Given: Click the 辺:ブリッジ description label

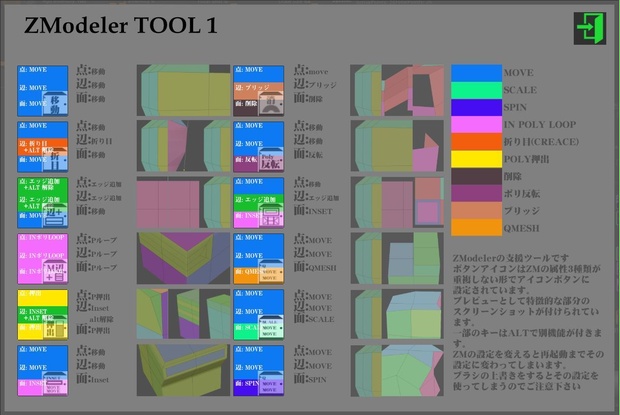Looking at the screenshot, I should click(x=315, y=84).
